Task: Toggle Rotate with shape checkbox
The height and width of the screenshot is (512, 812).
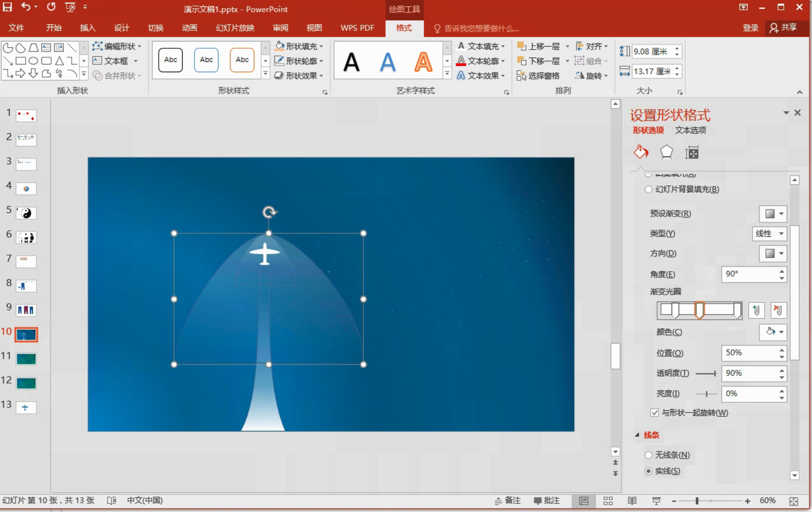Action: point(654,413)
